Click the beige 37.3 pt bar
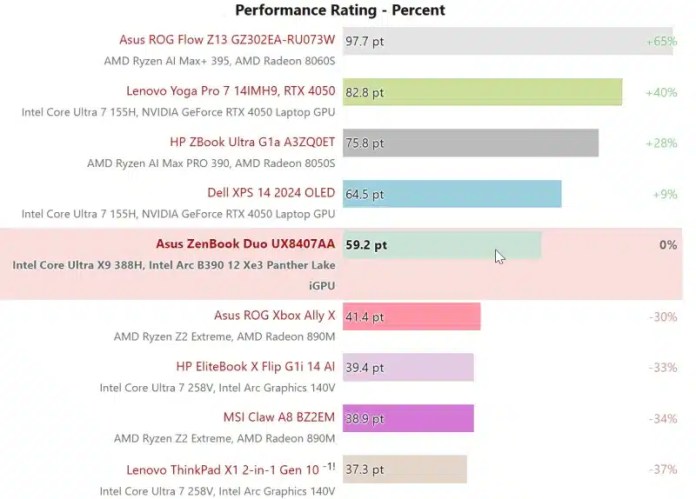This screenshot has width=696, height=499. click(x=404, y=469)
